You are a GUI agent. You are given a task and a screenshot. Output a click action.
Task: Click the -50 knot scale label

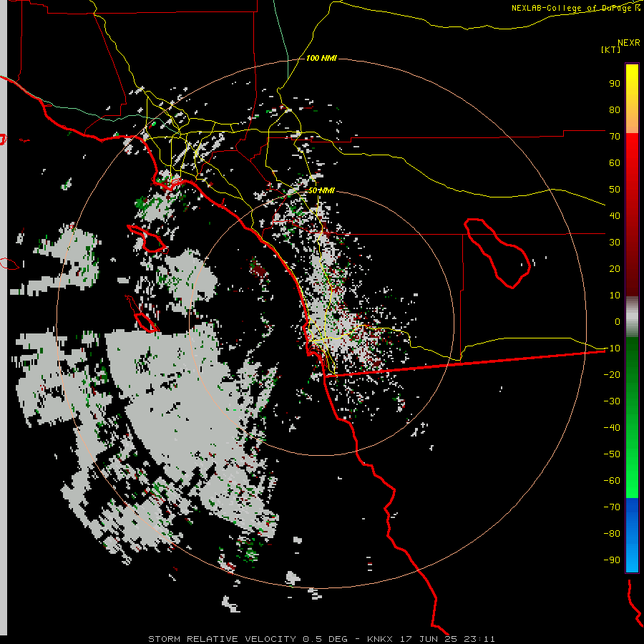pos(612,454)
